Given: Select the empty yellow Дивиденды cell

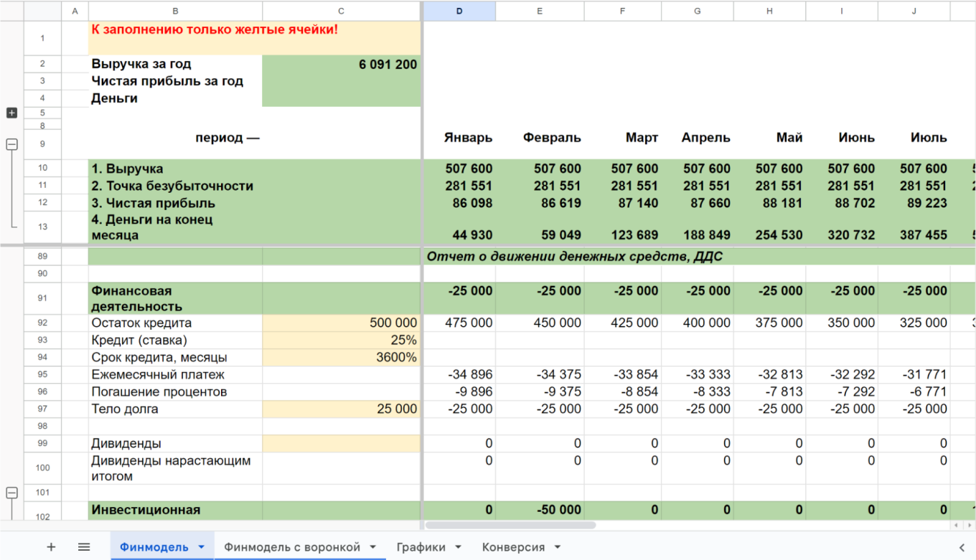Looking at the screenshot, I should (x=341, y=444).
